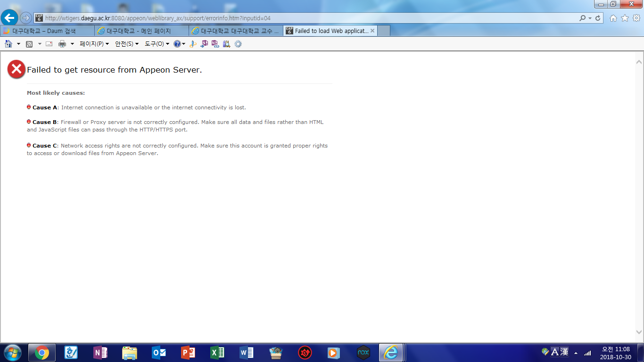Open the gear Tools icon at top right

pyautogui.click(x=636, y=18)
